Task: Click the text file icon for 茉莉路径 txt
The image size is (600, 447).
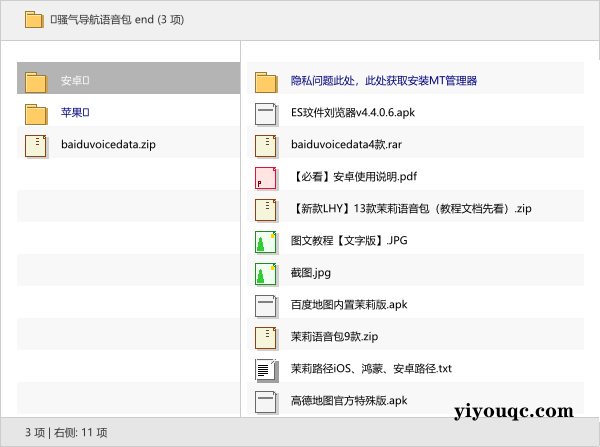Action: tap(265, 369)
